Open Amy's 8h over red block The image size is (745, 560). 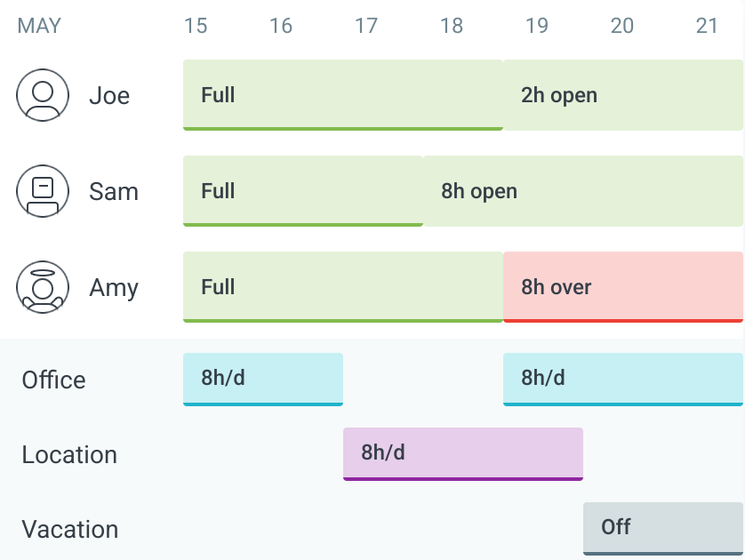coord(623,287)
